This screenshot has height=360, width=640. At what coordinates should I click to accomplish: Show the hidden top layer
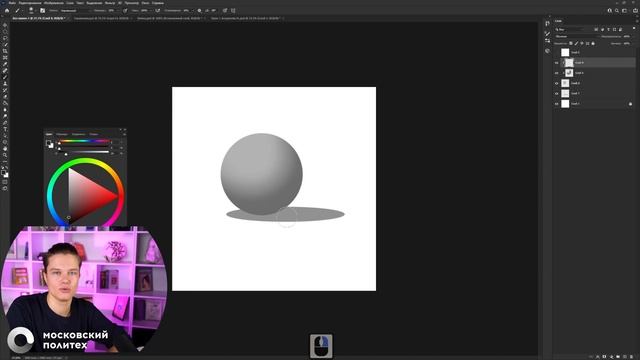click(556, 52)
